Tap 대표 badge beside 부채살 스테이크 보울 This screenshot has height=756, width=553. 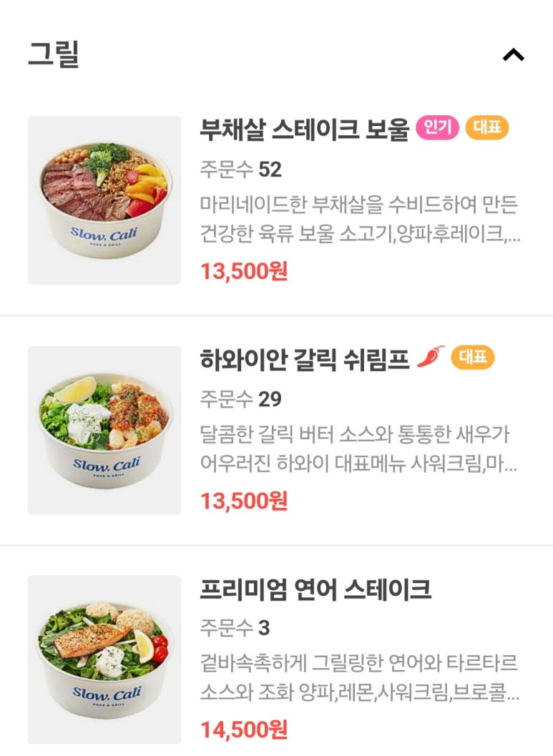point(487,128)
